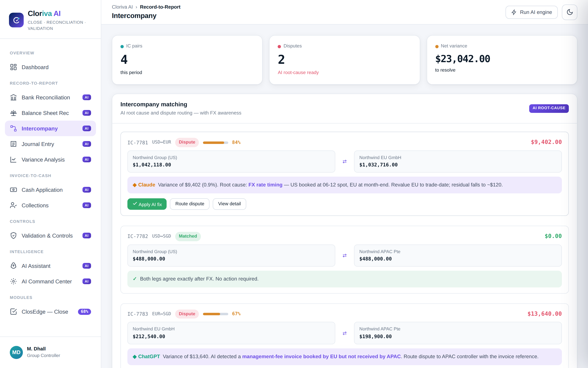Open AI Assistant page

pos(50,266)
